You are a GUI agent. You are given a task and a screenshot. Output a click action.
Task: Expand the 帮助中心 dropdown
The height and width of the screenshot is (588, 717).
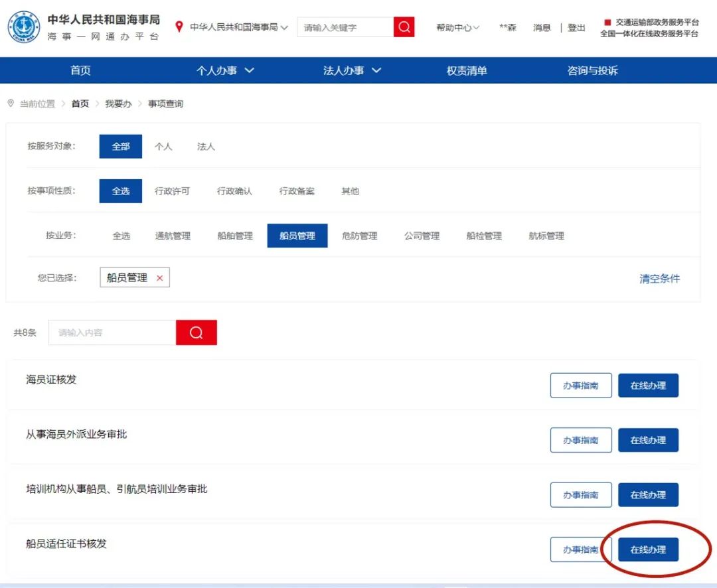(x=457, y=27)
